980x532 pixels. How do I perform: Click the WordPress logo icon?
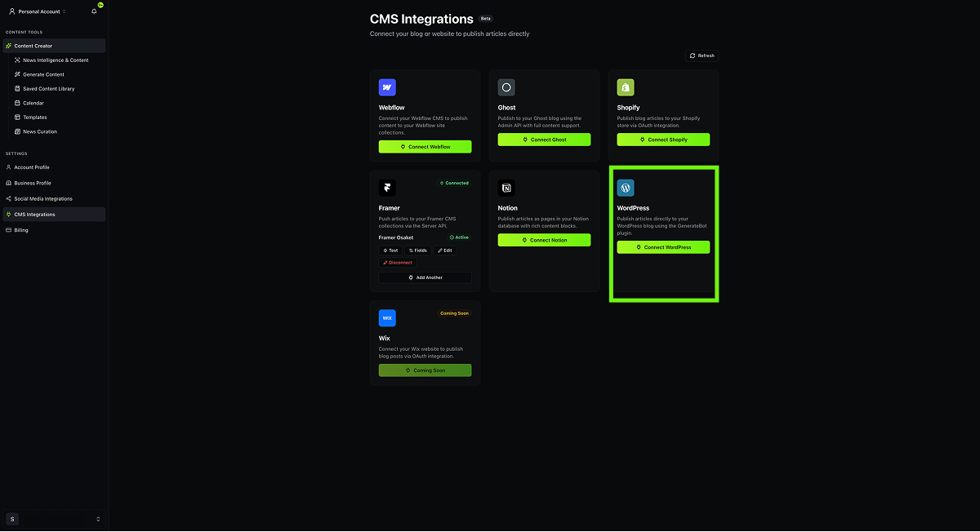tap(626, 188)
